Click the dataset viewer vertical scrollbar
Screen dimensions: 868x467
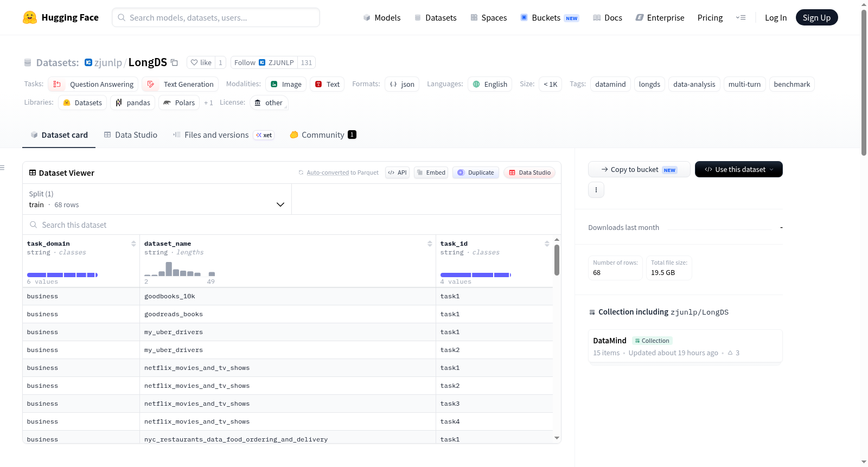pyautogui.click(x=557, y=260)
